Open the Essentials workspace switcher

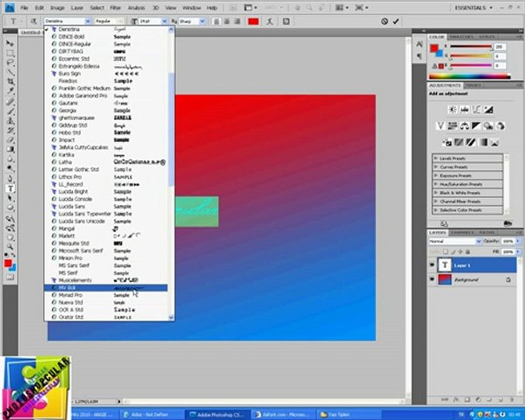[474, 8]
